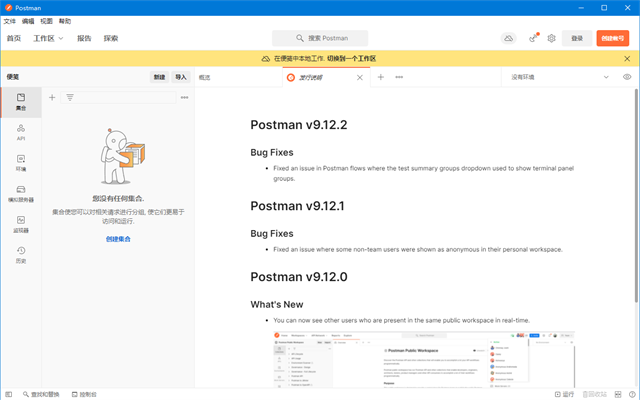Click the 导入 (Import) button

[181, 77]
